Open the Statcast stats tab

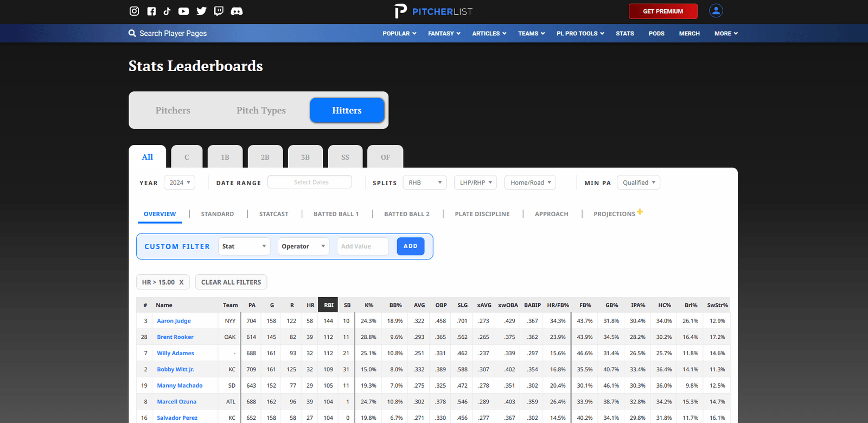pos(274,214)
